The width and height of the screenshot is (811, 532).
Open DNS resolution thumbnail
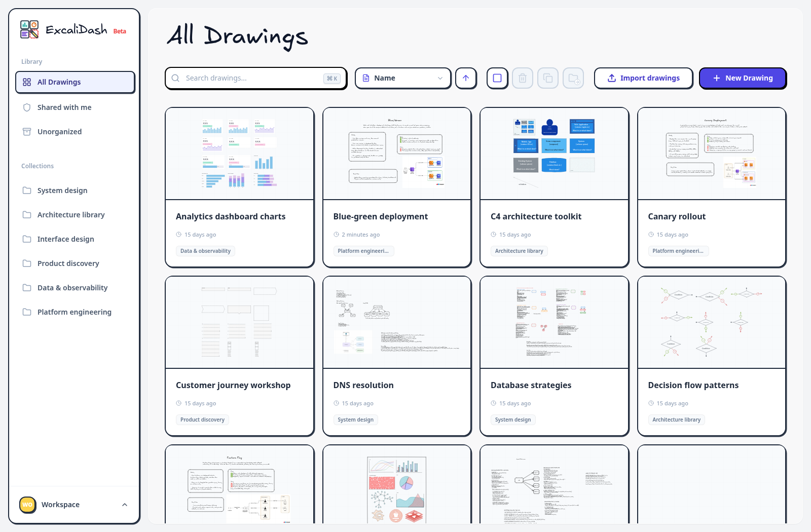pyautogui.click(x=397, y=322)
